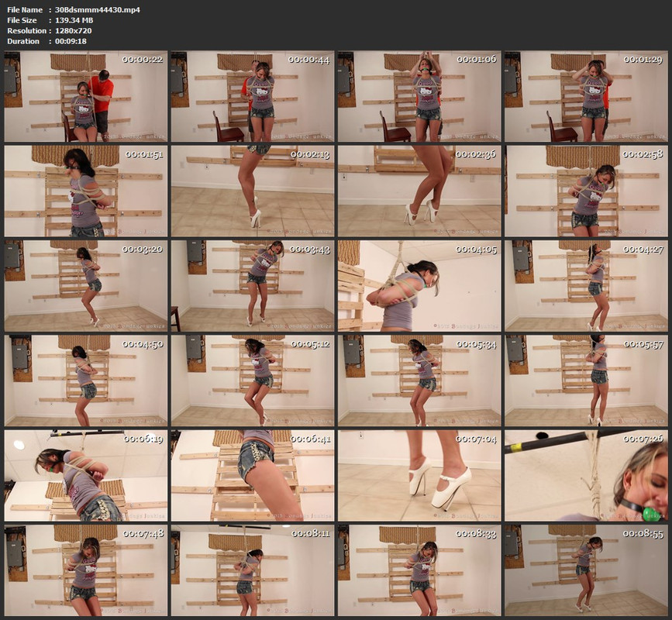672x620 pixels.
Task: Click the File Size label
Action: [x=22, y=20]
